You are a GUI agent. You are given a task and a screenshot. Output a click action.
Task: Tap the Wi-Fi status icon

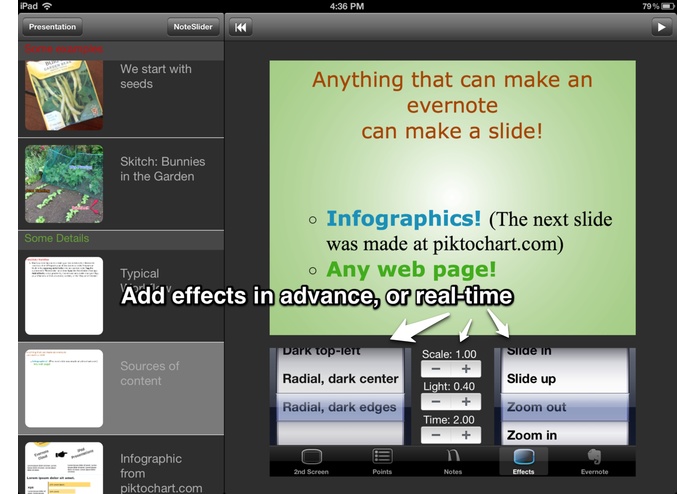tap(47, 6)
